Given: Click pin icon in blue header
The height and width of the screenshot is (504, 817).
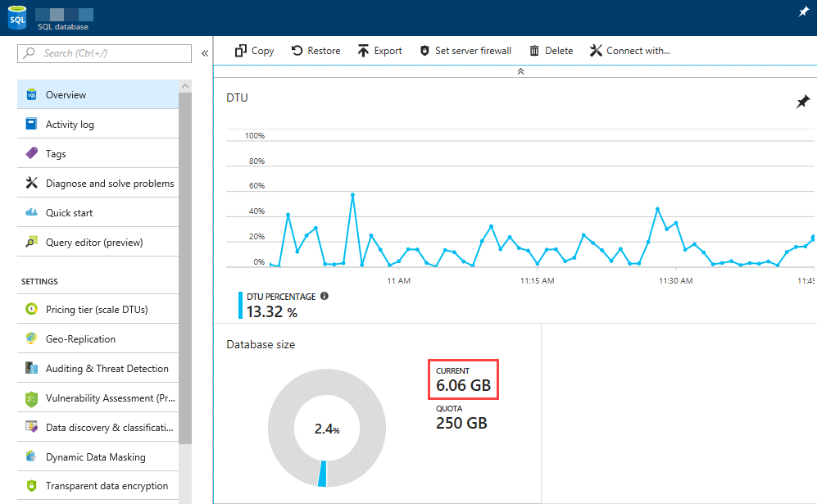Looking at the screenshot, I should pos(803,11).
